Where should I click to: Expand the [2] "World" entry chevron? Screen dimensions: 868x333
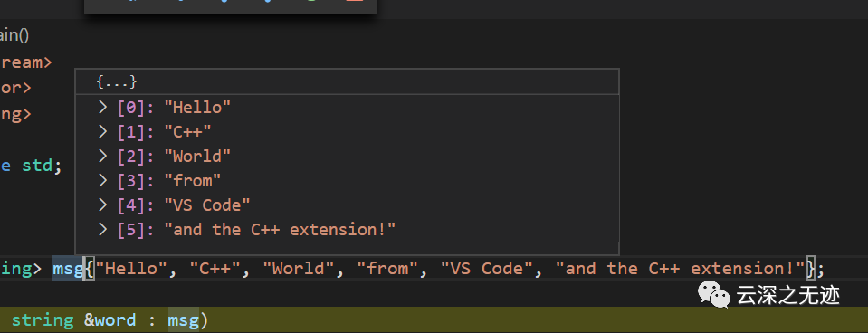(x=102, y=156)
